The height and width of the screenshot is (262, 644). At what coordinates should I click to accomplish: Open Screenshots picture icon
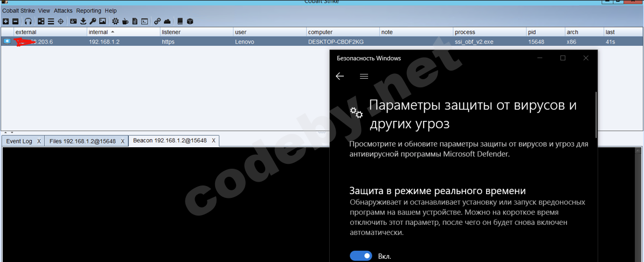[x=103, y=21]
